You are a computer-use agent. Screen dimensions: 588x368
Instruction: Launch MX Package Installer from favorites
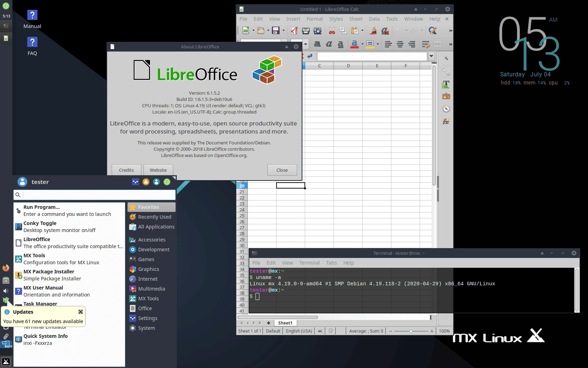click(69, 275)
